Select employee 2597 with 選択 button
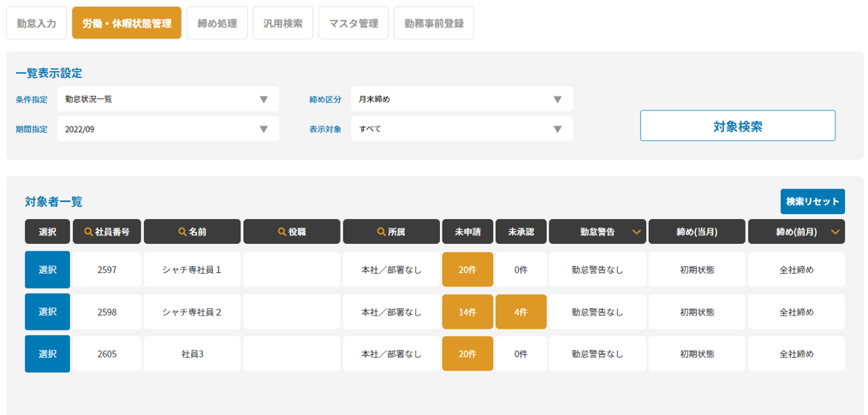This screenshot has width=868, height=415. [x=47, y=270]
